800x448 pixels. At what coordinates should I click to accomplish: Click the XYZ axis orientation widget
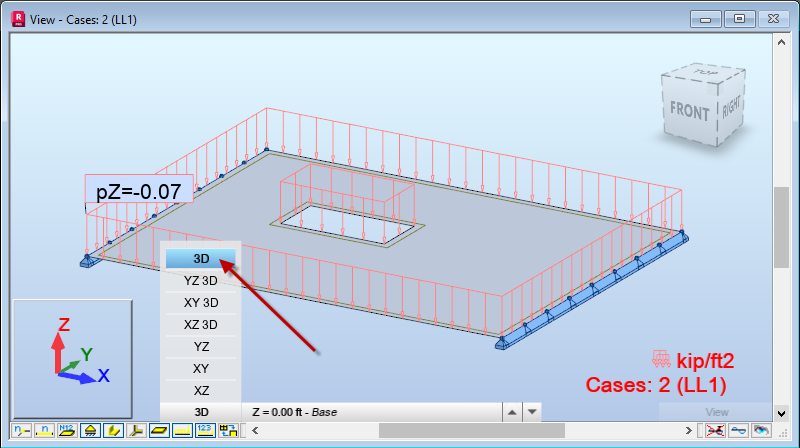(x=72, y=359)
